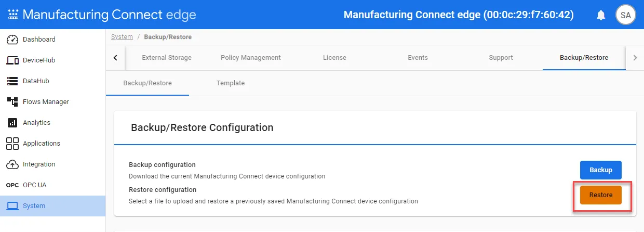
Task: Select the Applications grid icon
Action: click(x=12, y=144)
